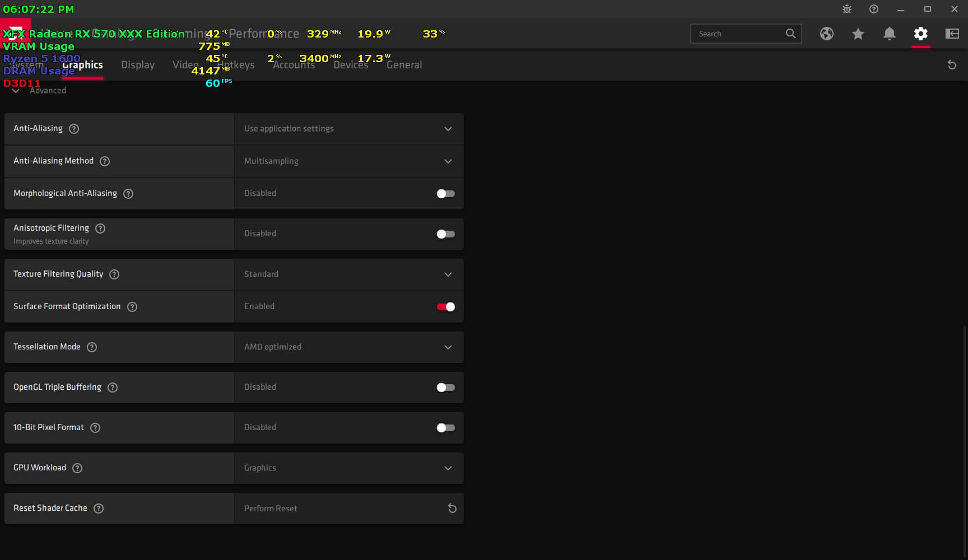968x560 pixels.
Task: Open help question mark in title bar
Action: (x=873, y=9)
